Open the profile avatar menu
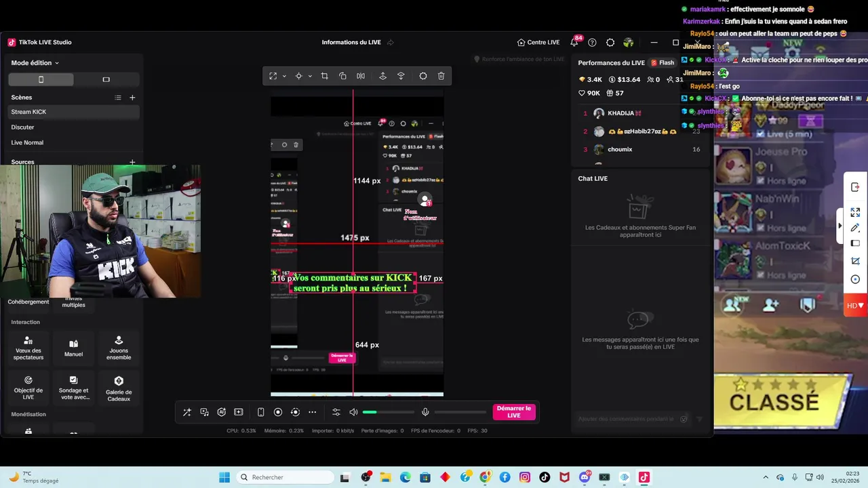 point(629,42)
